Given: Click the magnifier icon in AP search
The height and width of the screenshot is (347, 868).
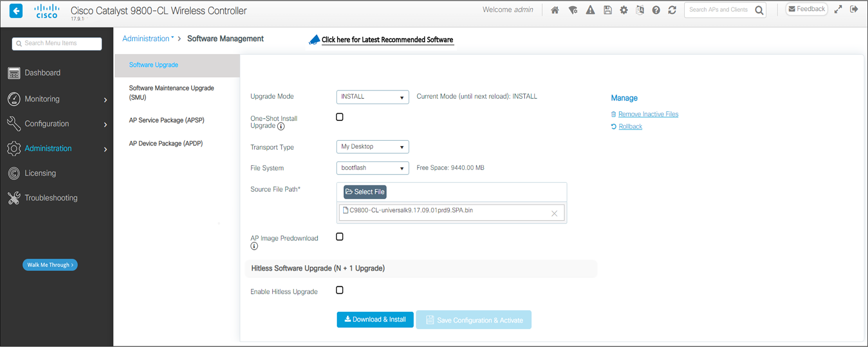Looking at the screenshot, I should click(x=759, y=10).
